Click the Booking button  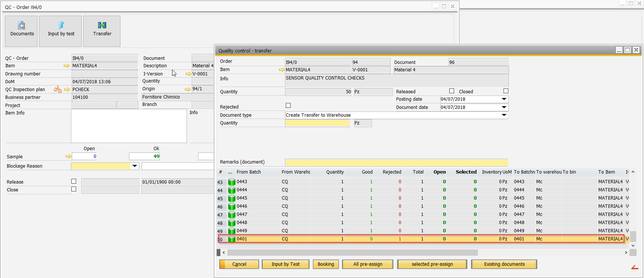coord(326,264)
